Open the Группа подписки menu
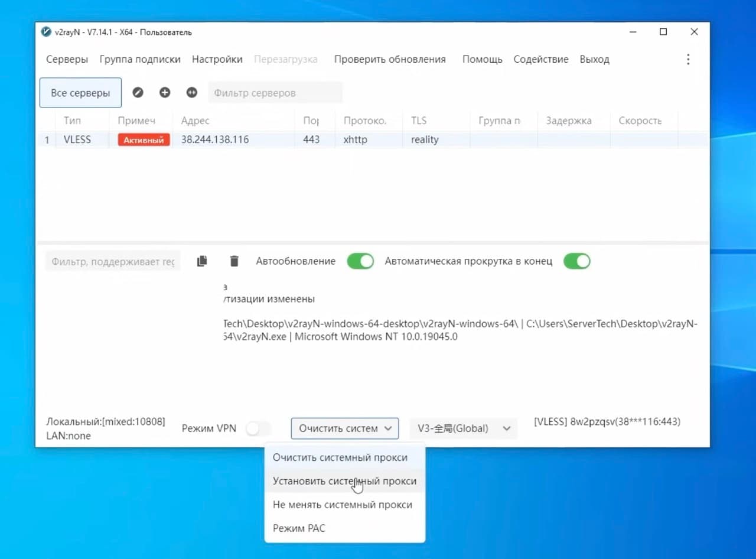This screenshot has width=756, height=559. [x=140, y=59]
